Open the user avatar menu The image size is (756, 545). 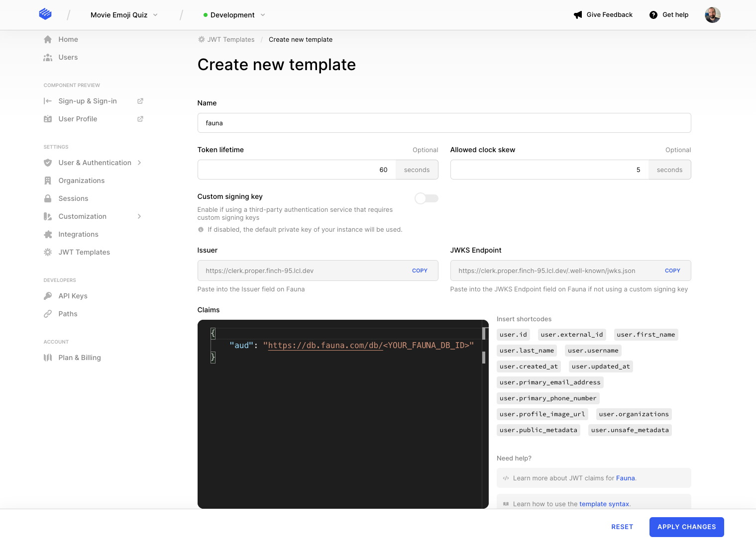713,15
